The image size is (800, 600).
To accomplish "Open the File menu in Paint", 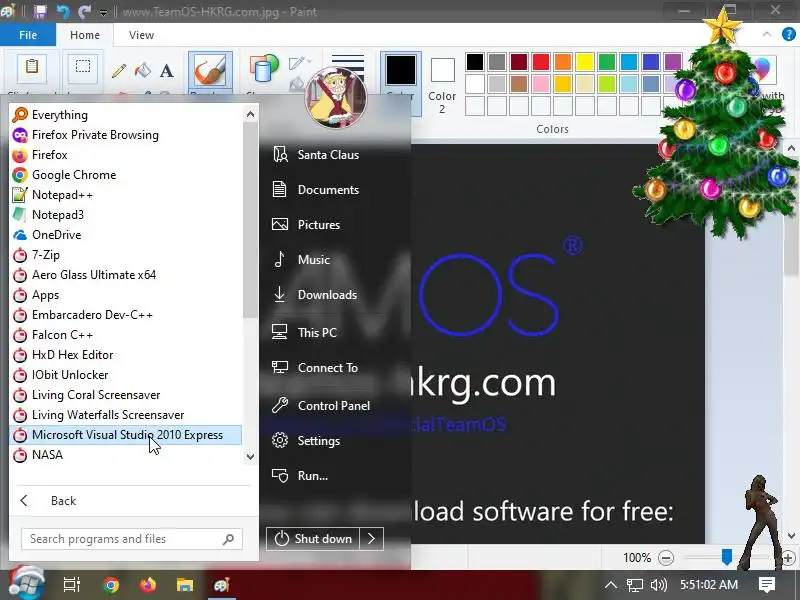I will pyautogui.click(x=28, y=35).
